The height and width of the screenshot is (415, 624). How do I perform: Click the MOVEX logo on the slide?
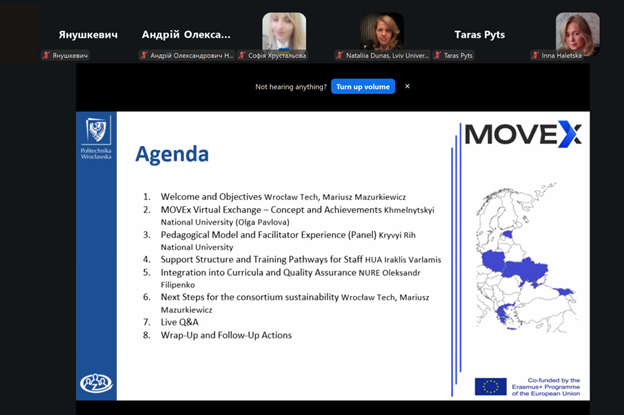[x=523, y=133]
